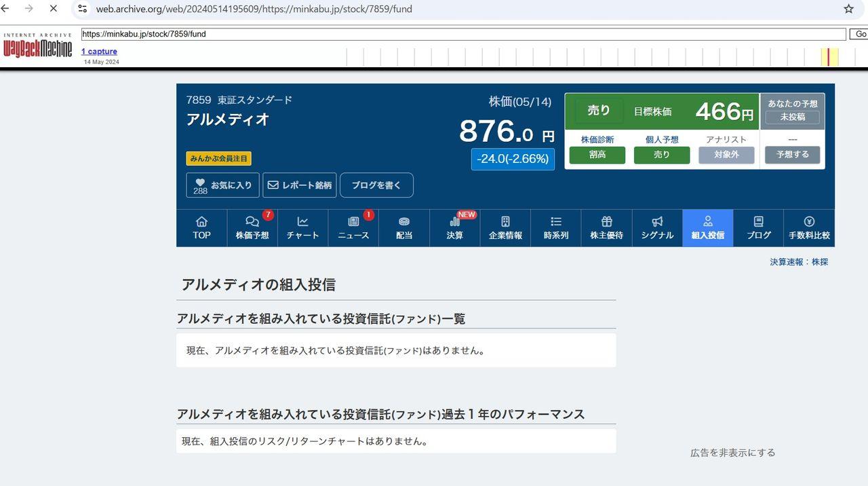Select the 決算 icon marked NEW
Viewport: 868px width, 486px height.
click(454, 227)
